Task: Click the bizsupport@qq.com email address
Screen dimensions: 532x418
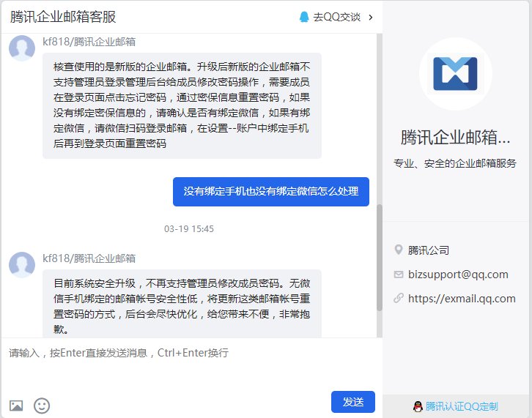Action: 458,275
